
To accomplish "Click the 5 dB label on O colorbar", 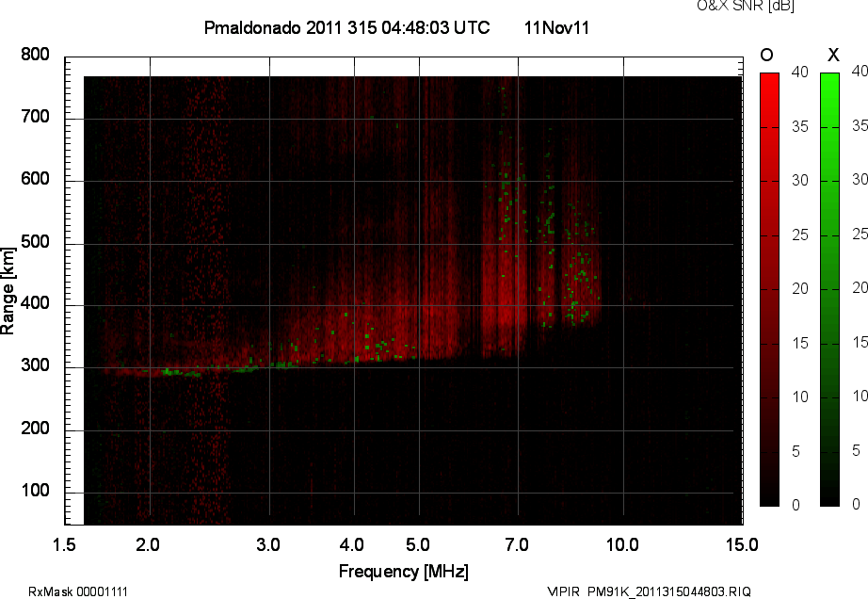I will pos(796,452).
